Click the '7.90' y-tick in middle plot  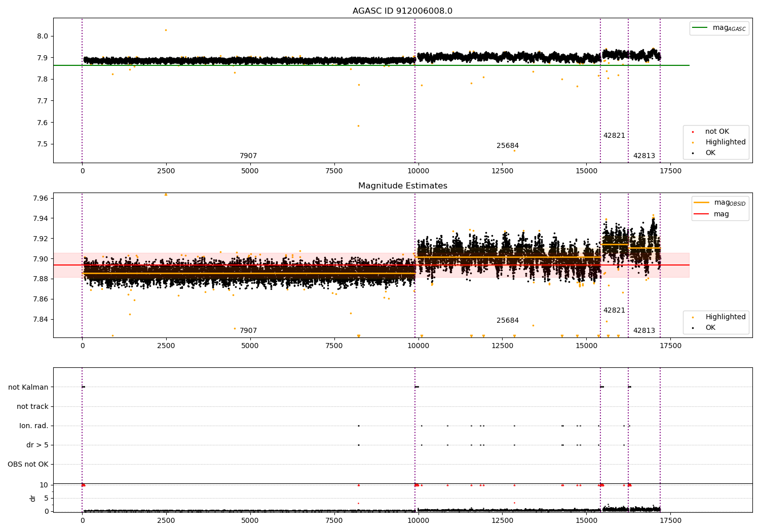(41, 259)
